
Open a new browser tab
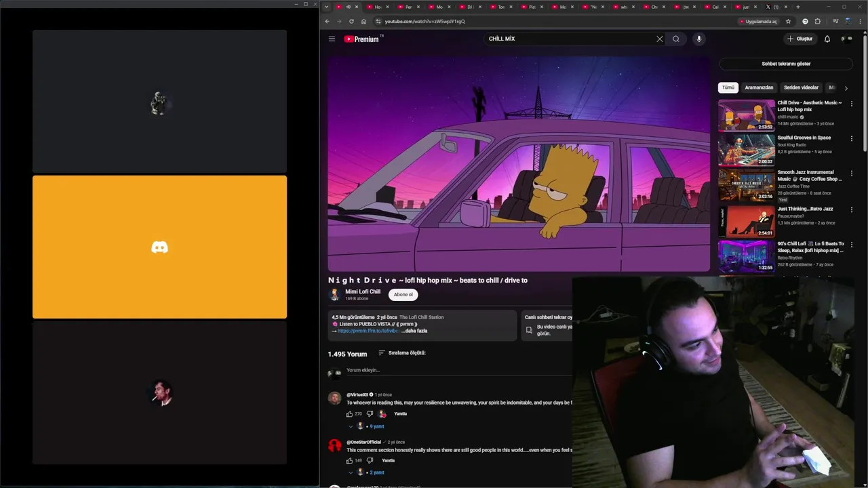pyautogui.click(x=797, y=7)
